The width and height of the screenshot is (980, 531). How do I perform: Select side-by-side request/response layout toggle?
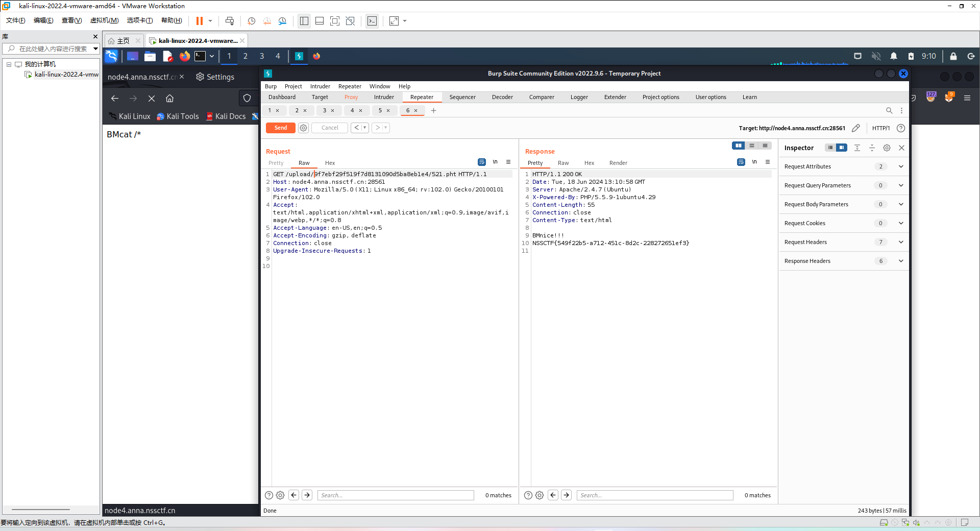coord(739,146)
